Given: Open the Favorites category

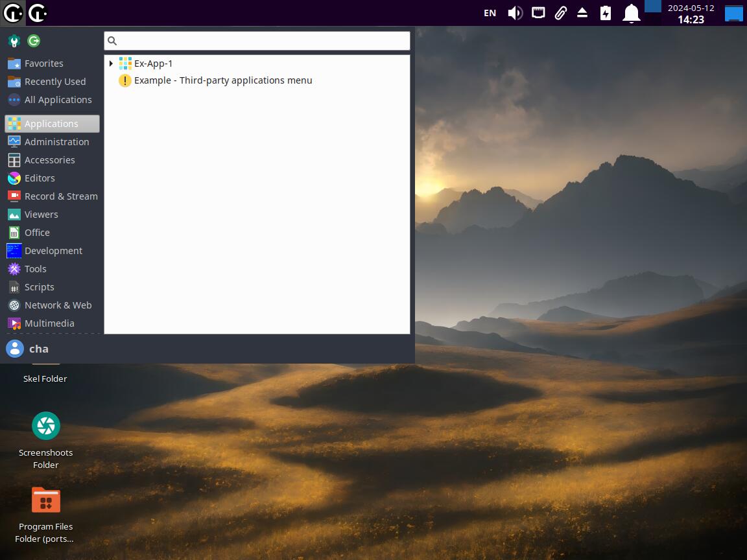Looking at the screenshot, I should point(52,64).
